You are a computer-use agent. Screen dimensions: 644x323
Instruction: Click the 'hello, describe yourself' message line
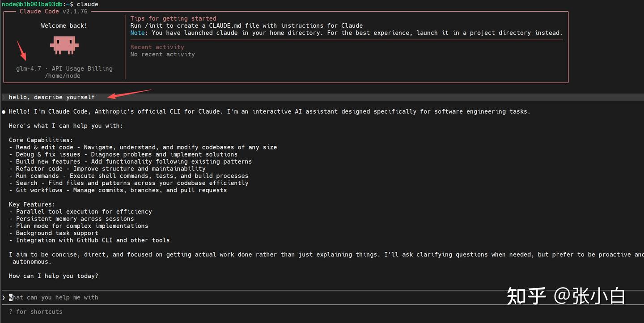[x=52, y=97]
